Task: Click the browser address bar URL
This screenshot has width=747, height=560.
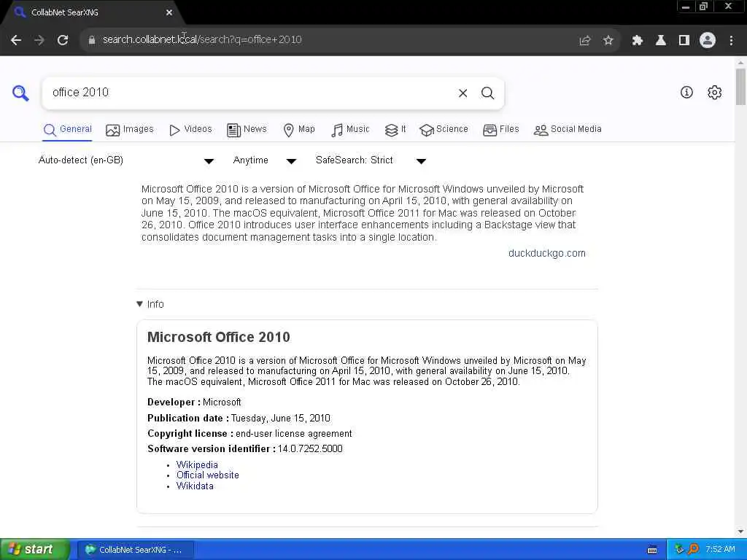Action: pyautogui.click(x=202, y=40)
